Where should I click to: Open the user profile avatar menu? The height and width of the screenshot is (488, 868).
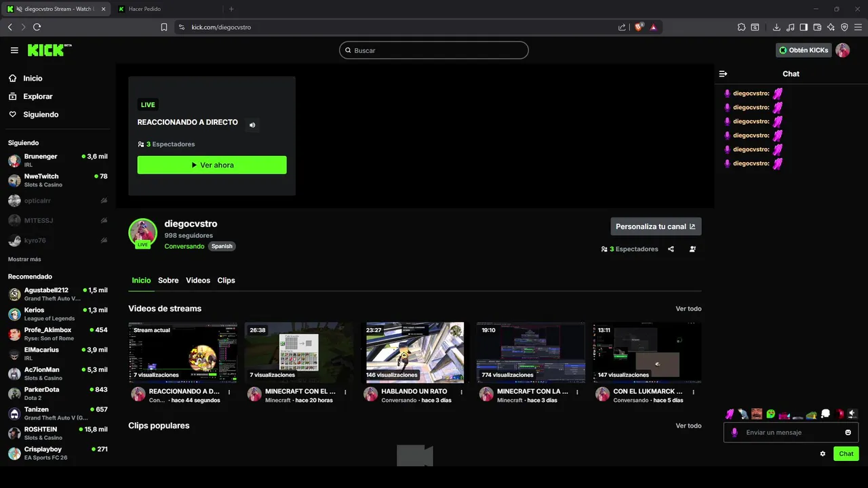pos(842,50)
